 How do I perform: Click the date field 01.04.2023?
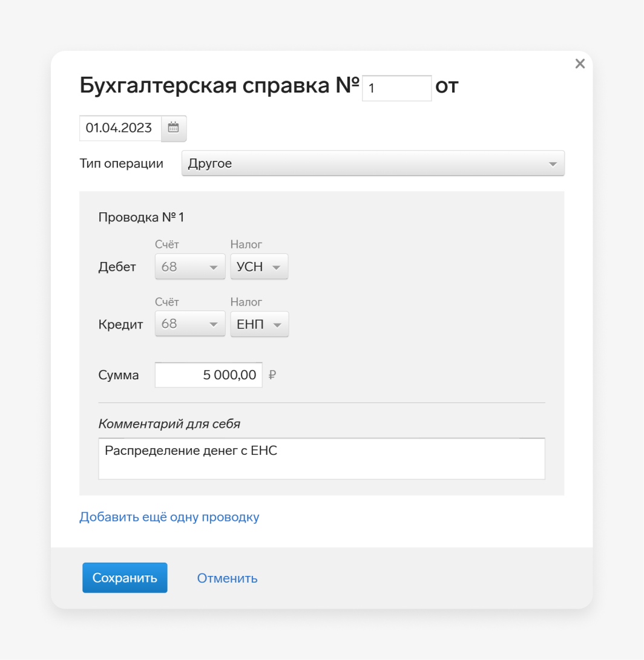tap(120, 128)
